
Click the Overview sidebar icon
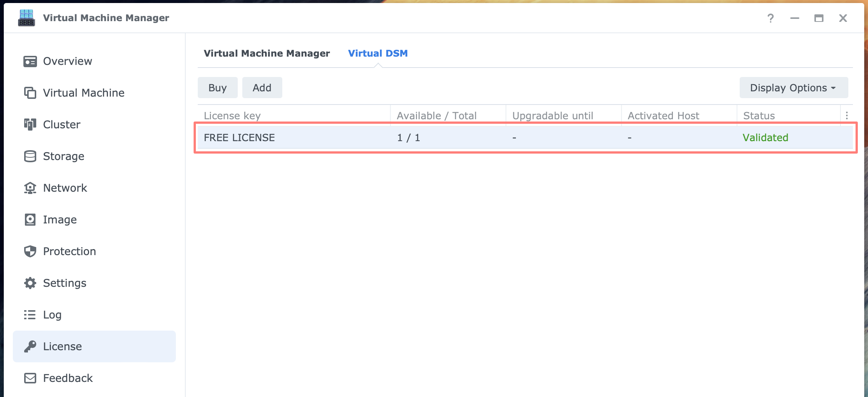point(30,61)
